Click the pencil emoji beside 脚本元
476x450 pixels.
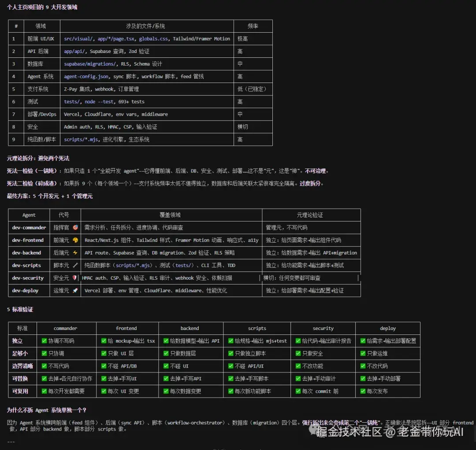click(75, 265)
